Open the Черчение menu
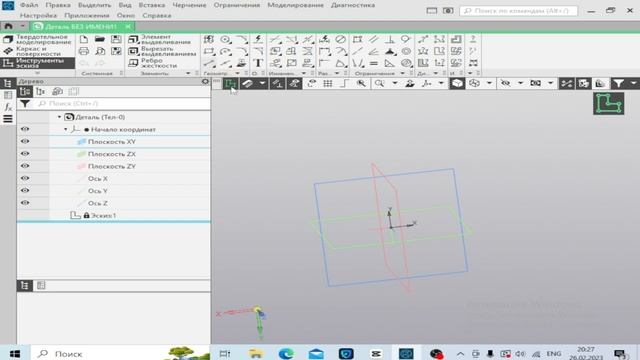 click(x=189, y=5)
